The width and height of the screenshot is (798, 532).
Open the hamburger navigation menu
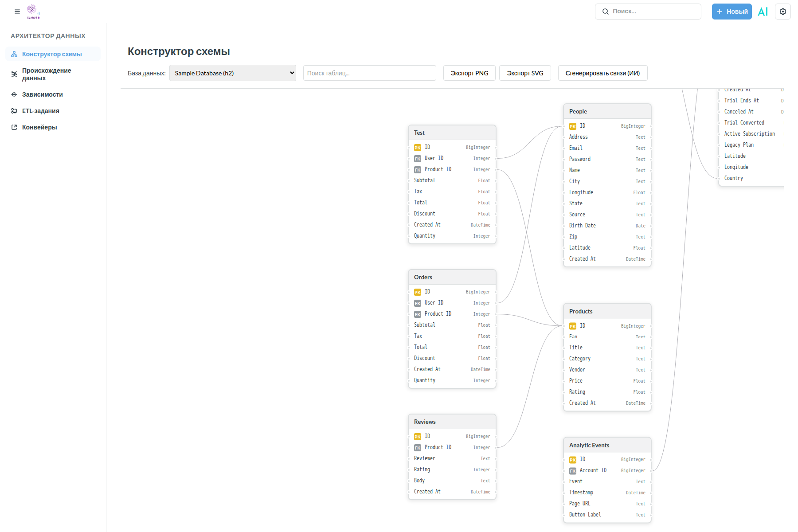click(x=17, y=12)
